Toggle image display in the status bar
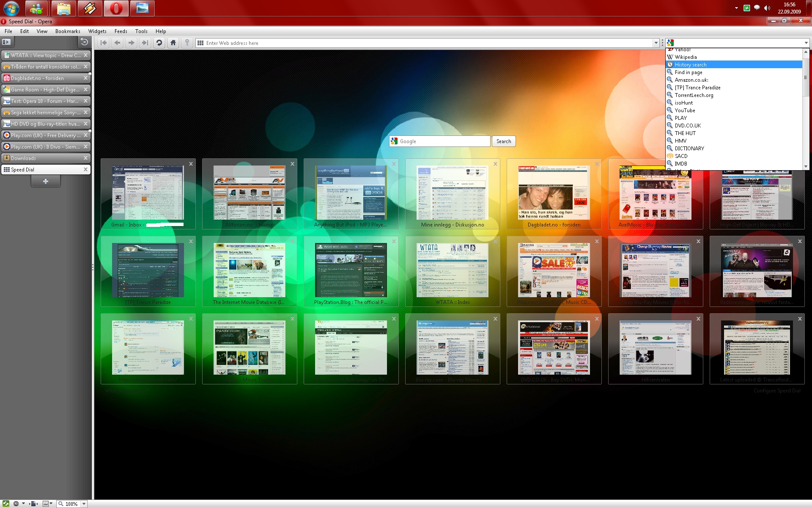The width and height of the screenshot is (812, 508). coord(46,503)
